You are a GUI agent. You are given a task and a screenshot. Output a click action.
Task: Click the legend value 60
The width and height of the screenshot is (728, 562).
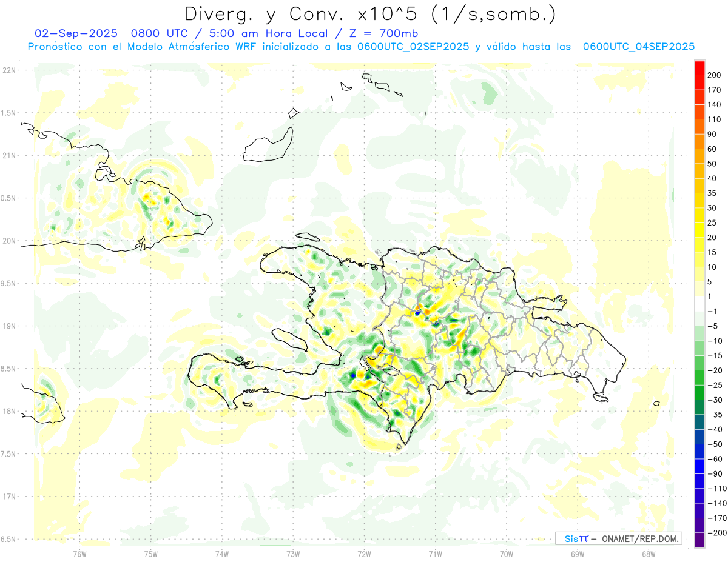712,149
